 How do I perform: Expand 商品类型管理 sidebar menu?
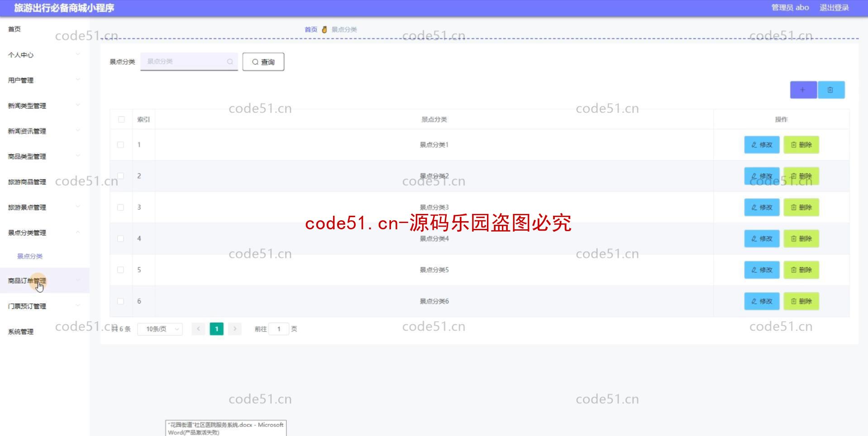[x=44, y=156]
